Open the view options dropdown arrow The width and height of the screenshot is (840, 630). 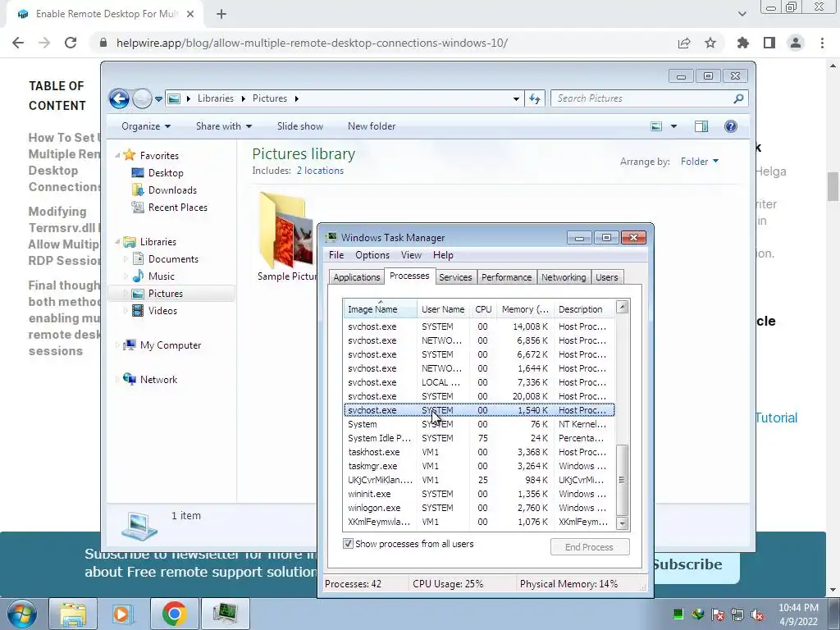point(674,126)
